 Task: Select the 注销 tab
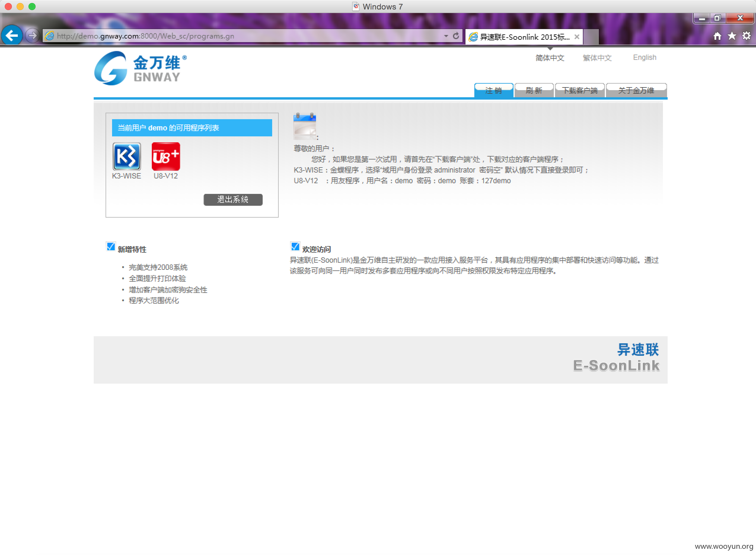(493, 90)
